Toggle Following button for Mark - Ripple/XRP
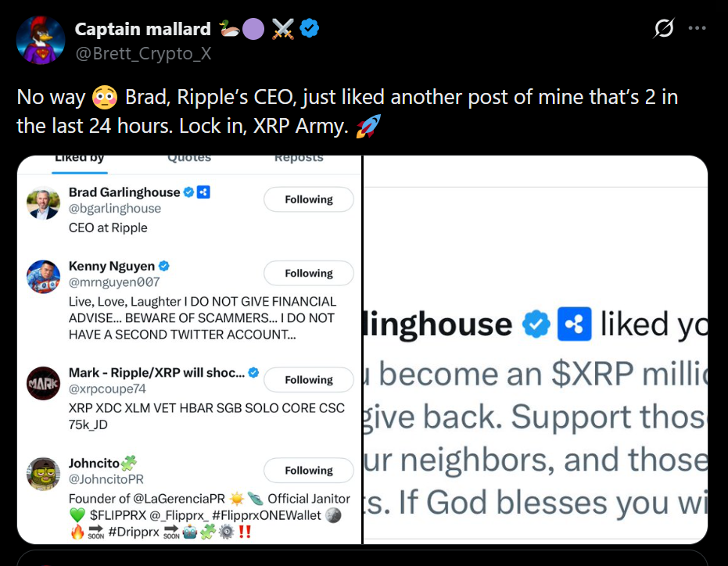The height and width of the screenshot is (566, 728). (x=309, y=379)
